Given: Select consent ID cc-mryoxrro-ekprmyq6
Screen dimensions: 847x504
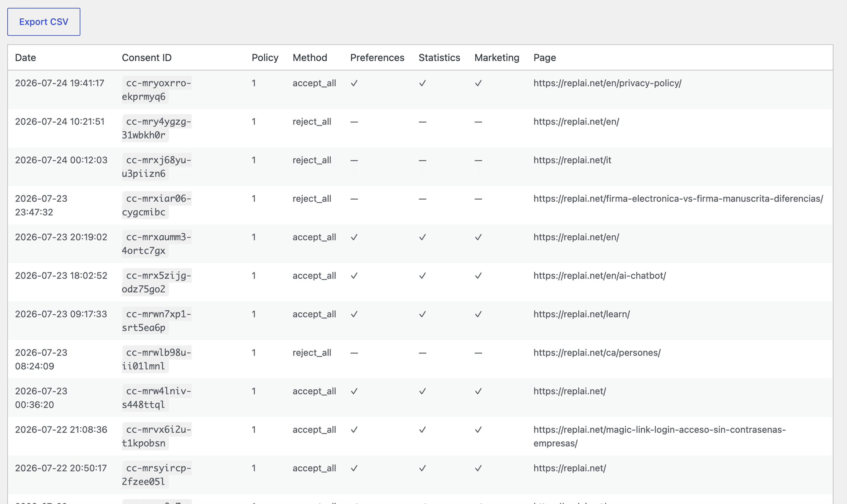Looking at the screenshot, I should point(156,90).
